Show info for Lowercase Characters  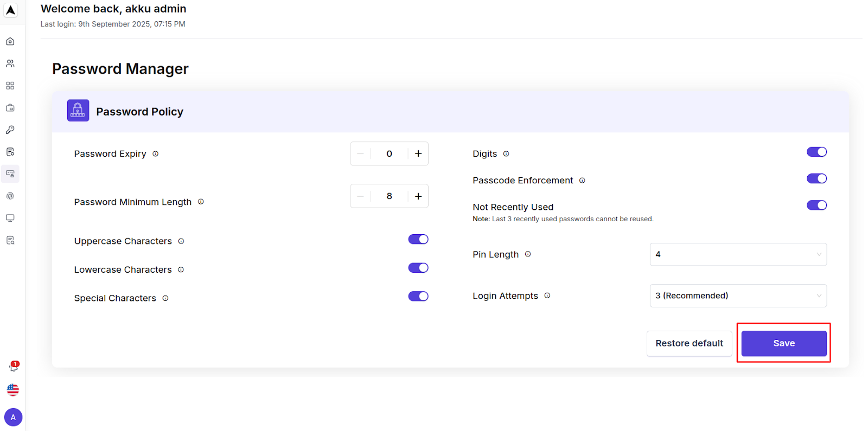coord(181,269)
